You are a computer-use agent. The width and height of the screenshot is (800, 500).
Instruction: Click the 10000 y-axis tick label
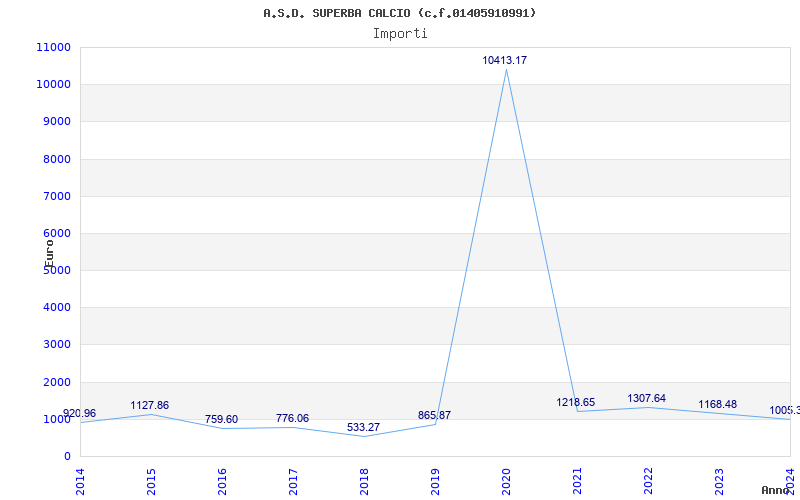pyautogui.click(x=53, y=85)
